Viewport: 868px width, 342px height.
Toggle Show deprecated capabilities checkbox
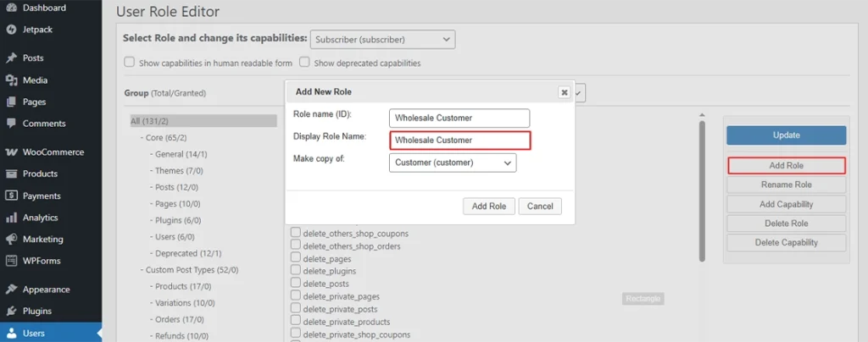coord(304,63)
